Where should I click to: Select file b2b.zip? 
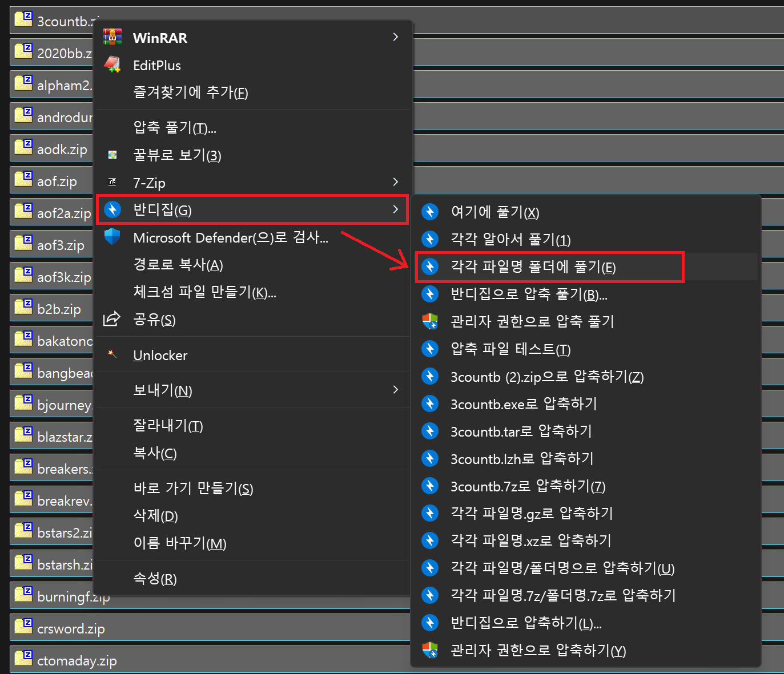coord(59,309)
